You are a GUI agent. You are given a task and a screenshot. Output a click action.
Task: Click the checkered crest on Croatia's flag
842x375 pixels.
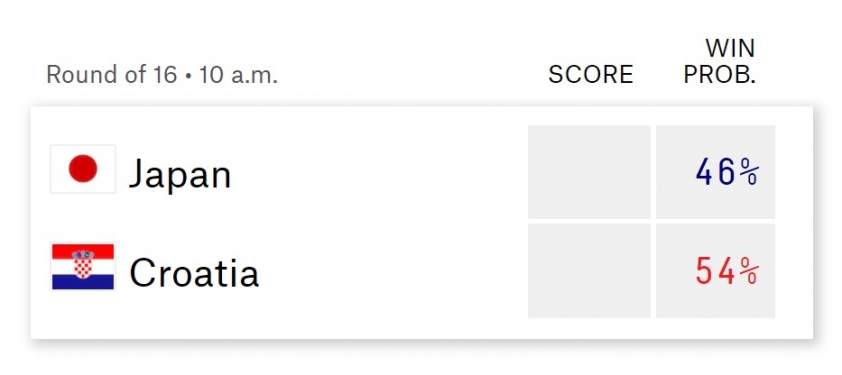pyautogui.click(x=83, y=264)
